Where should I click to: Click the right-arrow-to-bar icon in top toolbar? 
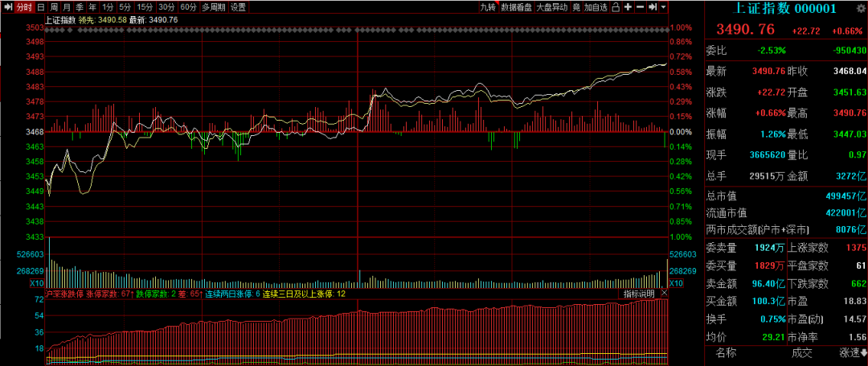click(x=653, y=7)
